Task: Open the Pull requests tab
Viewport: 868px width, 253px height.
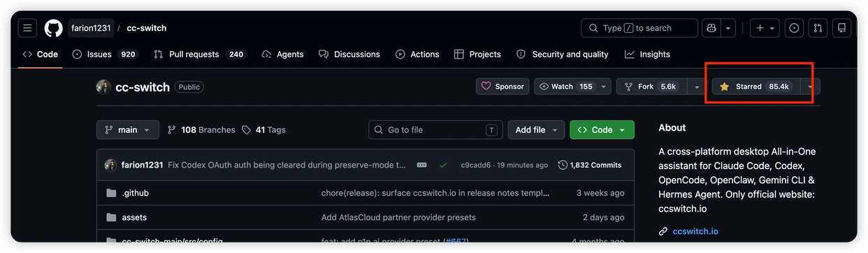Action: [x=200, y=54]
